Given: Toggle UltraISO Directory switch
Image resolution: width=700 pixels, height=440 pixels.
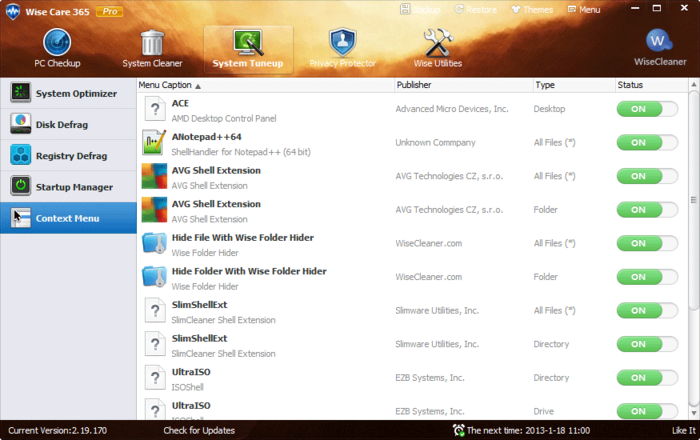Looking at the screenshot, I should click(x=647, y=378).
